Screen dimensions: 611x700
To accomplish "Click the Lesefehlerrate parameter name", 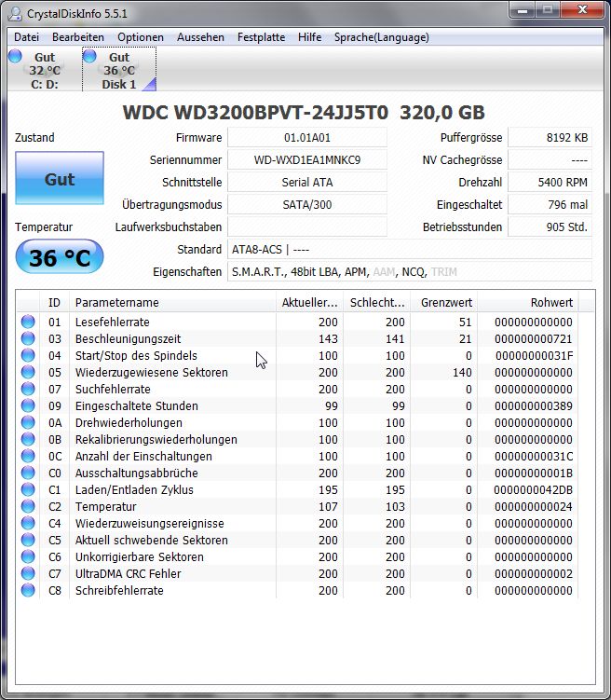I will (112, 322).
